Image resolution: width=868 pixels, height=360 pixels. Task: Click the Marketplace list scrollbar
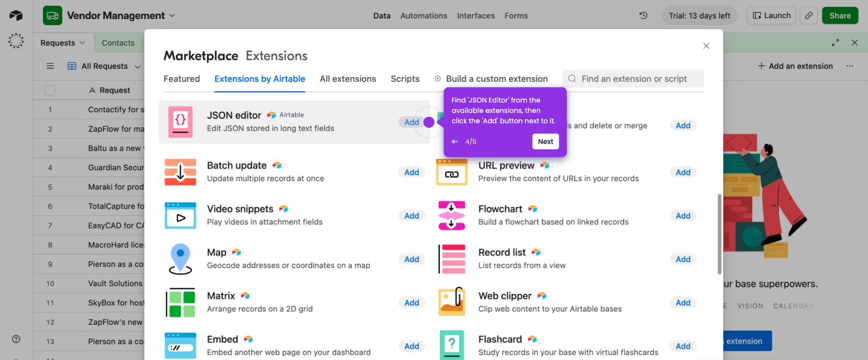point(720,234)
